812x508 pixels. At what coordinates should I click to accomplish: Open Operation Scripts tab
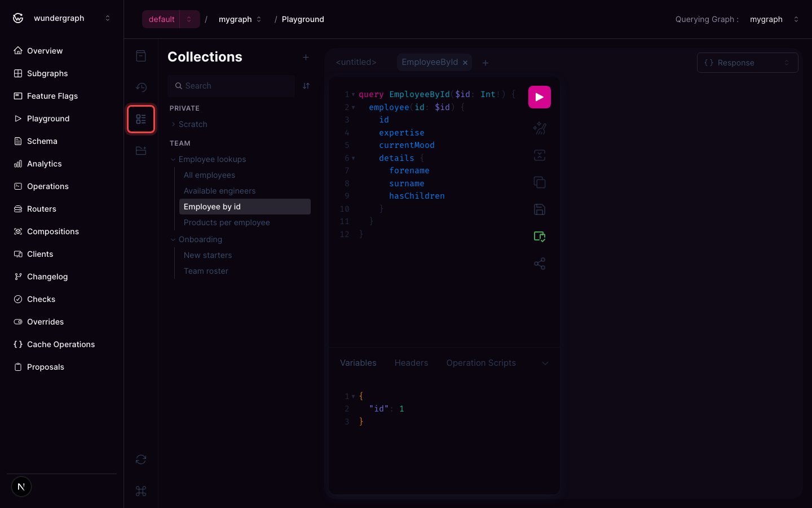(x=481, y=363)
